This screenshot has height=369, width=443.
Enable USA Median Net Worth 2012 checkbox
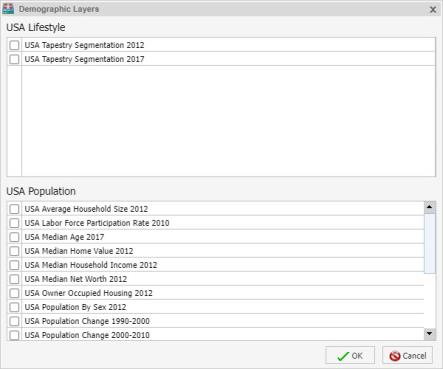(x=14, y=279)
